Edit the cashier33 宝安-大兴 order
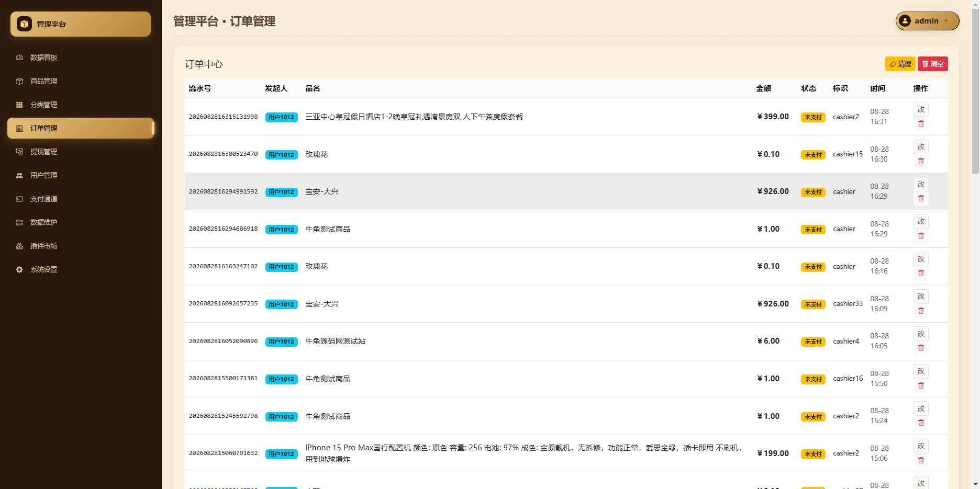 921,296
